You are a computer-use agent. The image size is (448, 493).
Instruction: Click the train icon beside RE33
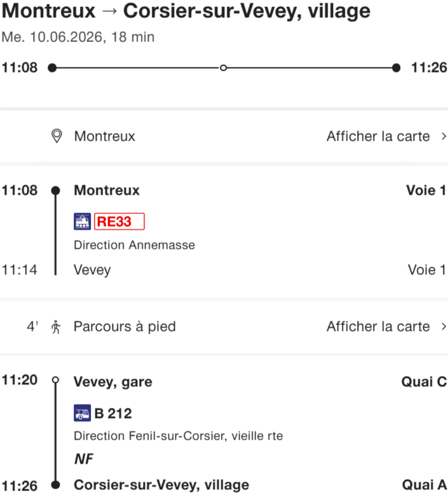click(x=83, y=221)
